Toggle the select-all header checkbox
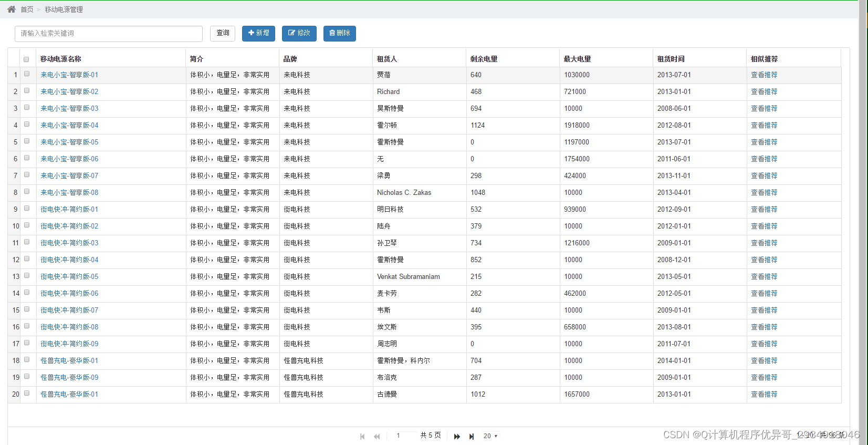This screenshot has width=868, height=445. (x=26, y=59)
